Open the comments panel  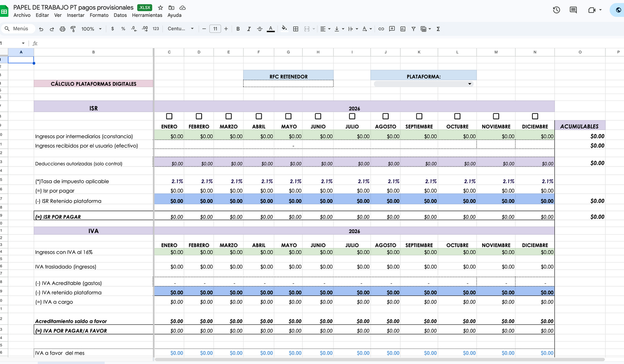(x=573, y=10)
